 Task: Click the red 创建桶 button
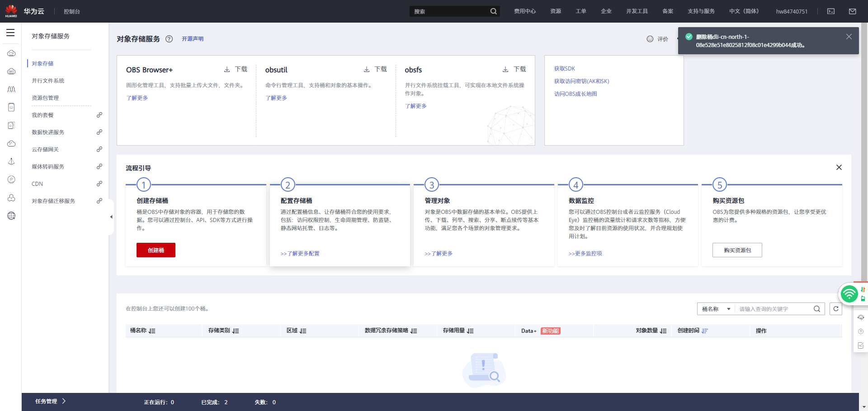click(156, 250)
